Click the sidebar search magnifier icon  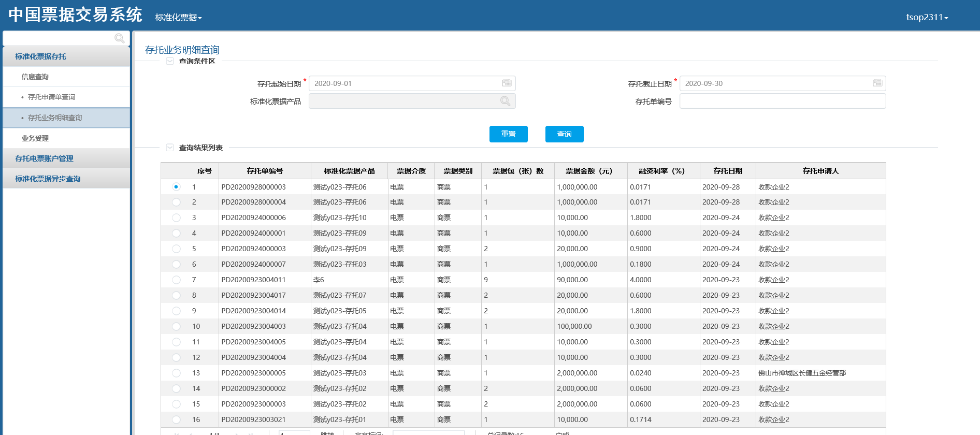[x=120, y=38]
